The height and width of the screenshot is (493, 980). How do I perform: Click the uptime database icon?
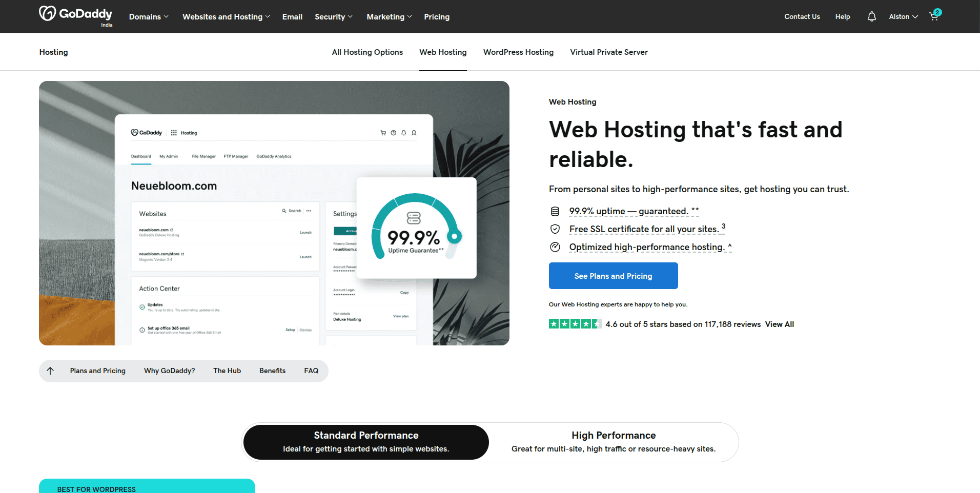[x=555, y=211]
